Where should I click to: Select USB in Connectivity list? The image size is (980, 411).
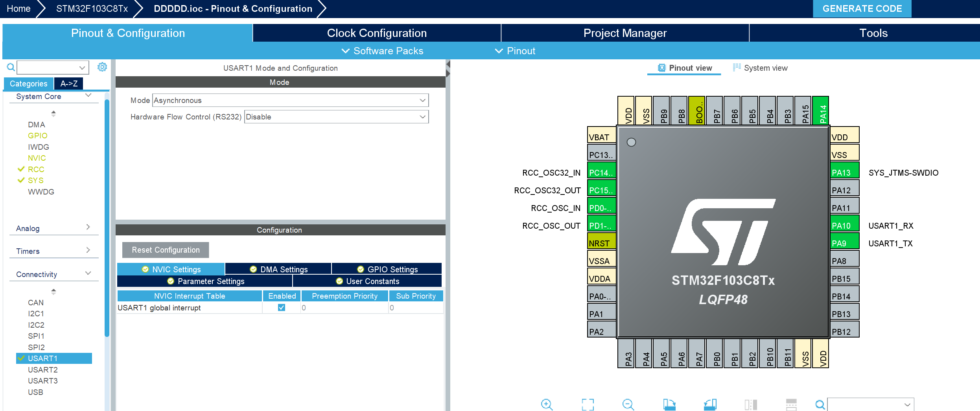click(35, 392)
